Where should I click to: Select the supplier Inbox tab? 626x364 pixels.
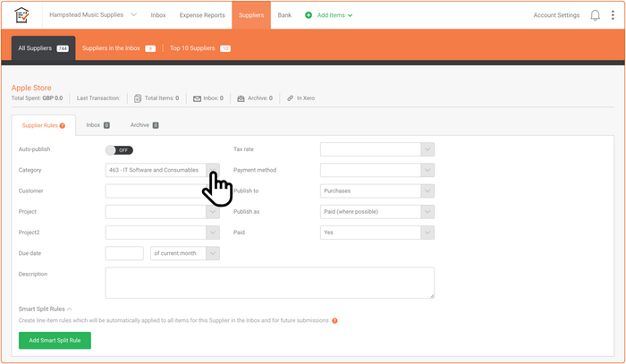point(97,125)
